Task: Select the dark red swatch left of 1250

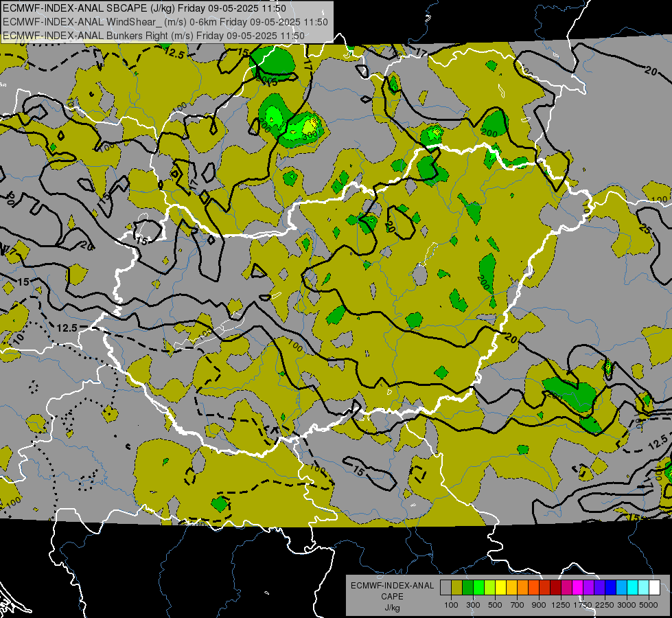Action: click(x=556, y=588)
